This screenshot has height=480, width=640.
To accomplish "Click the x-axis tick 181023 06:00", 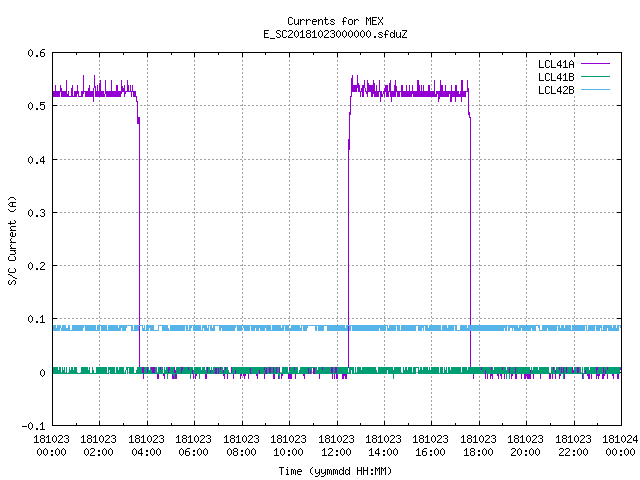I will (193, 445).
